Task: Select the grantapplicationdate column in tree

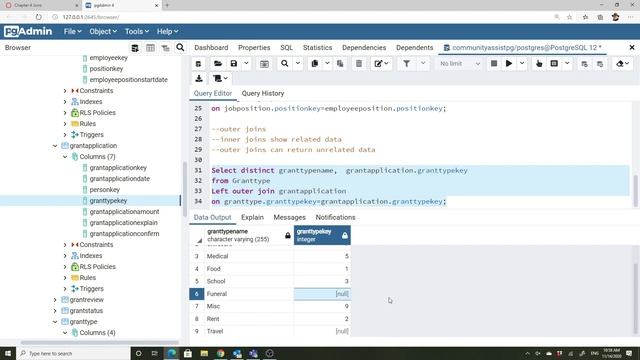Action: (x=120, y=179)
